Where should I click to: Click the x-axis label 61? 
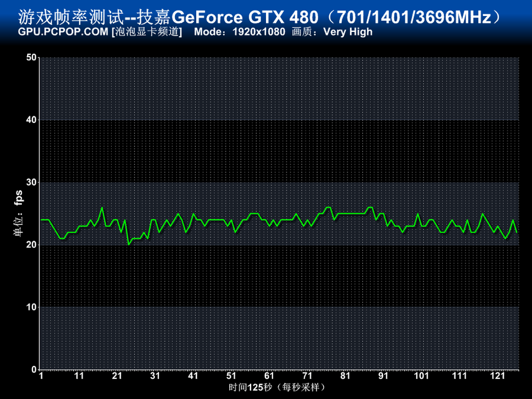point(269,376)
